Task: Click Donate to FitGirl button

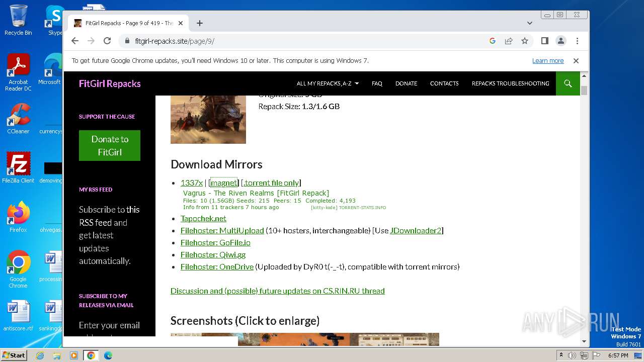Action: (x=110, y=146)
